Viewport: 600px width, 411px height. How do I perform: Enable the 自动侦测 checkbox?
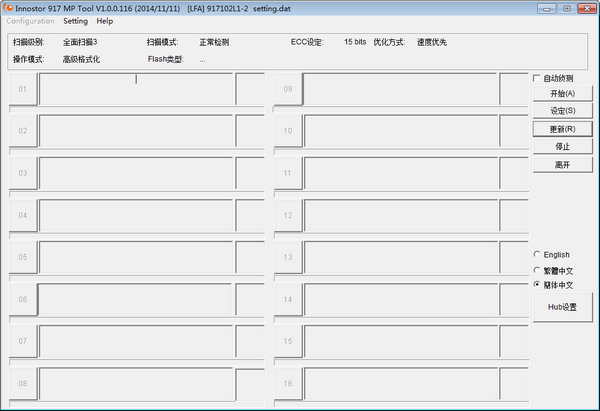(x=537, y=78)
